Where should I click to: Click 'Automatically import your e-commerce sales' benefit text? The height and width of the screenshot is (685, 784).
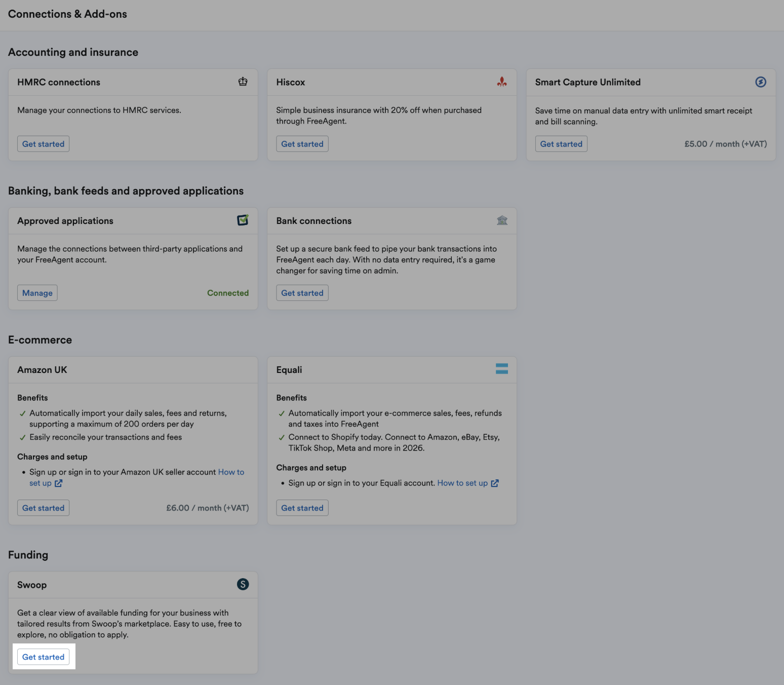pos(395,418)
